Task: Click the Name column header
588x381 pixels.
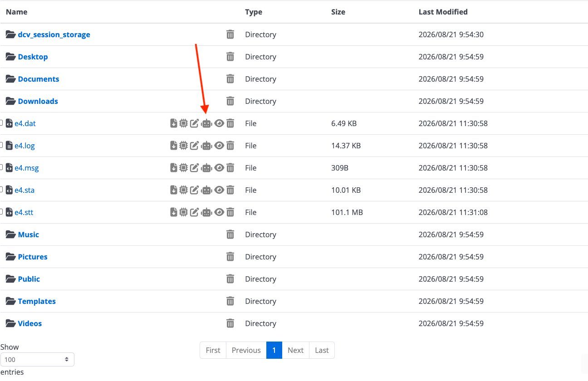Action: (x=17, y=12)
